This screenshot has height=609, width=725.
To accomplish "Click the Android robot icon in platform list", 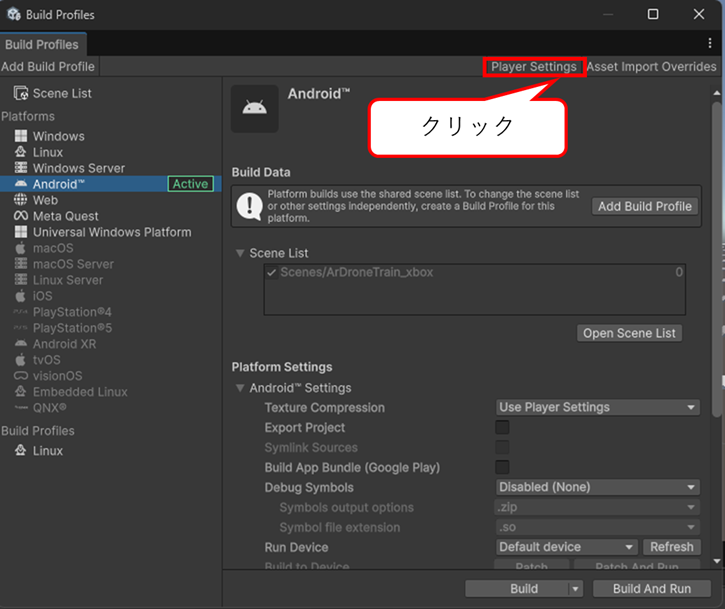I will click(21, 184).
